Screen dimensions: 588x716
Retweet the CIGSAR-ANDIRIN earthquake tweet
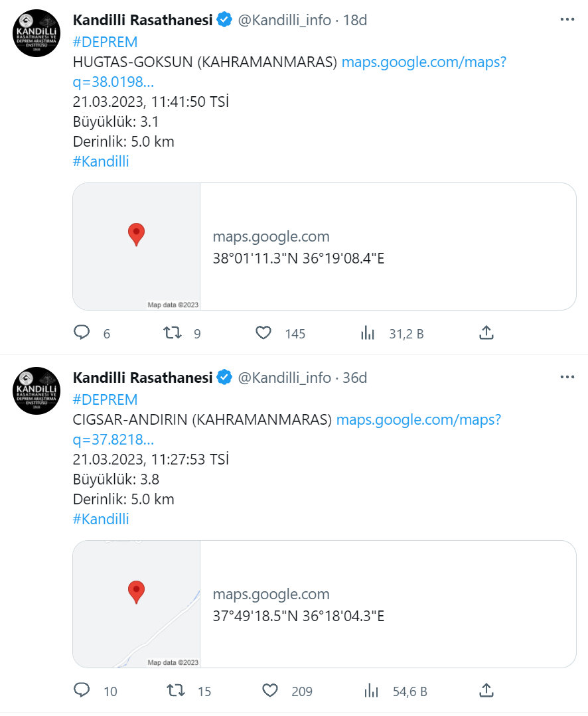click(x=175, y=691)
